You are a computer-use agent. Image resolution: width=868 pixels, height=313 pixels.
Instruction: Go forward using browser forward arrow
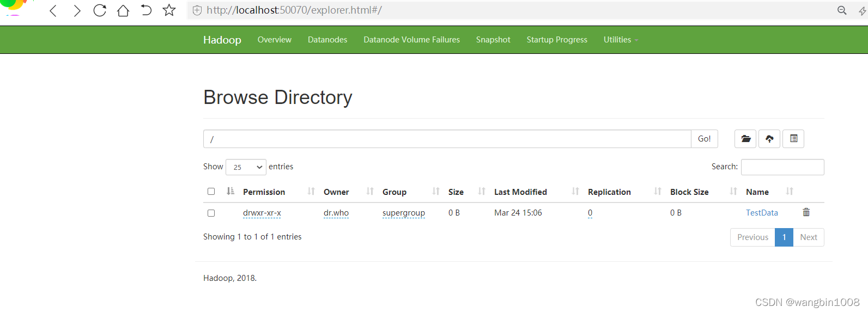tap(77, 10)
